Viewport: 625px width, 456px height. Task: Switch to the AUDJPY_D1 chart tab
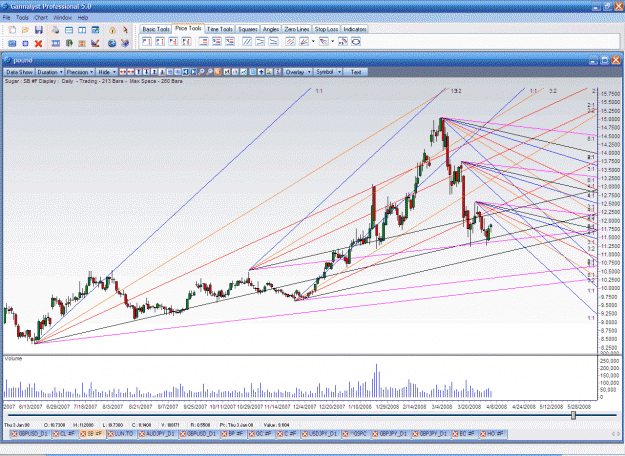click(x=157, y=434)
